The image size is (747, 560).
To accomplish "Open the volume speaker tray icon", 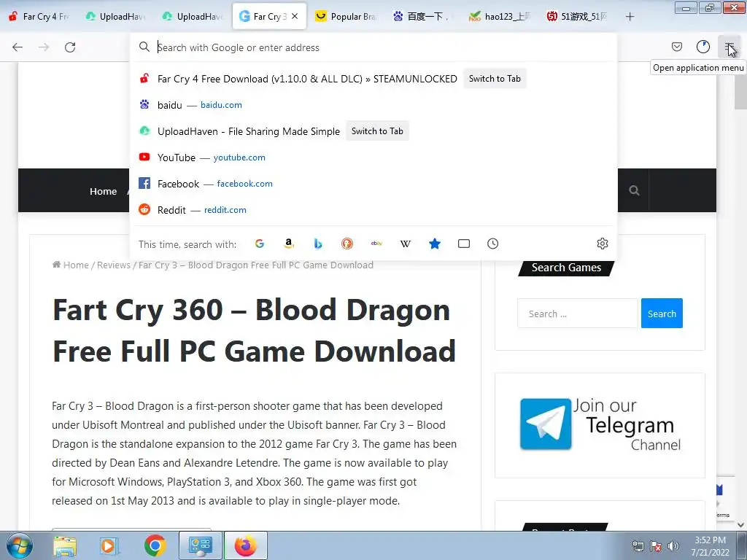I will click(x=673, y=546).
